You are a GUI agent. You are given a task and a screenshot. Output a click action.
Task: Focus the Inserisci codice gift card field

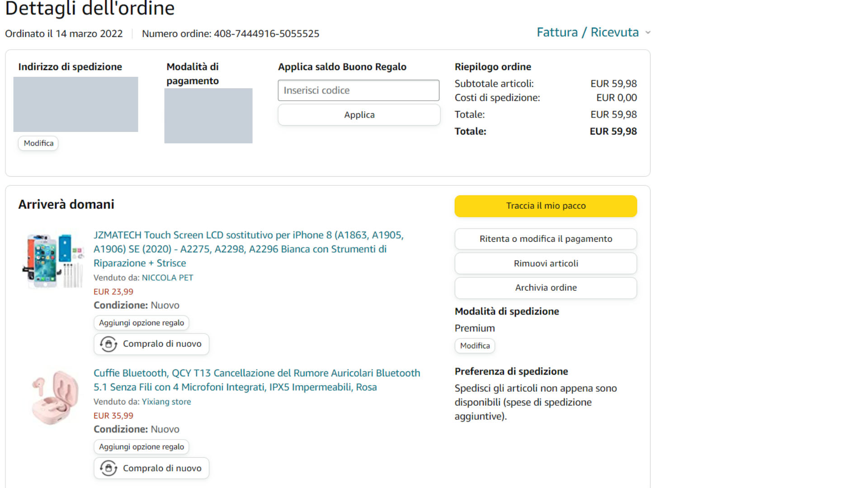(x=358, y=90)
